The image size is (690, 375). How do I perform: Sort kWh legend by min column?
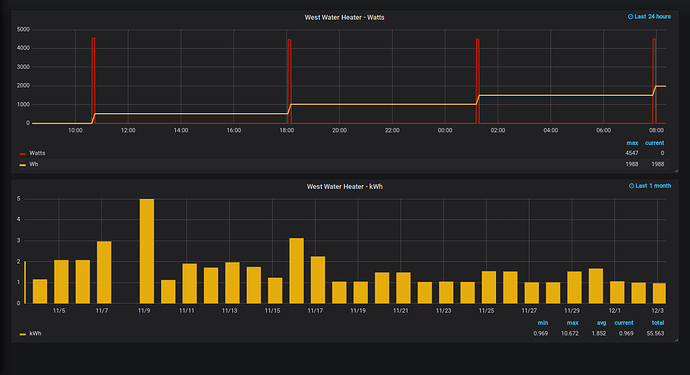tap(543, 323)
